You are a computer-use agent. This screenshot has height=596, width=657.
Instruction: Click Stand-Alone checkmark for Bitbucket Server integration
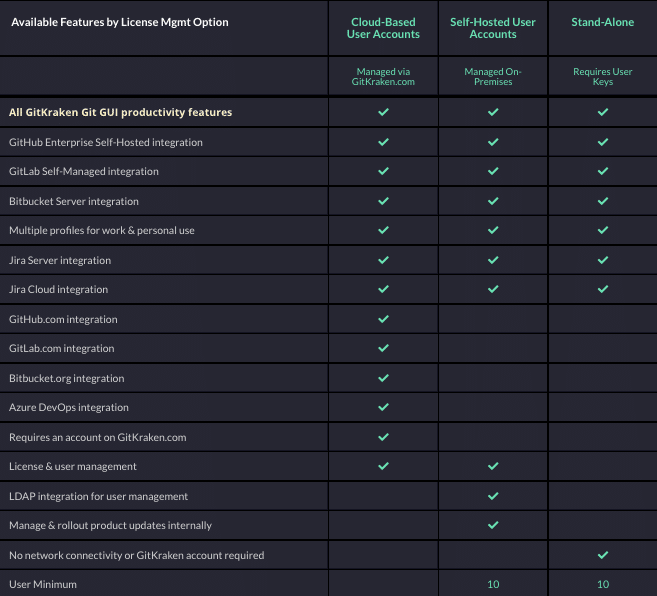point(603,201)
